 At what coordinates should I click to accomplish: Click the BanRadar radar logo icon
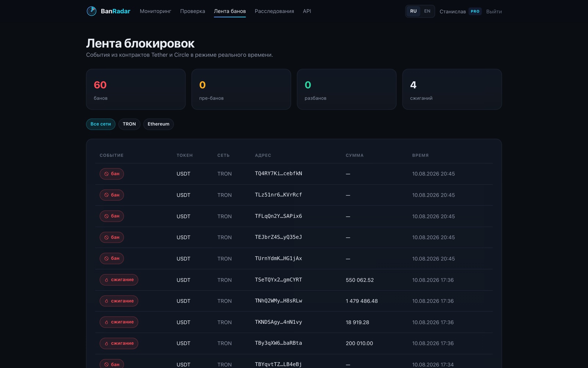tap(92, 11)
